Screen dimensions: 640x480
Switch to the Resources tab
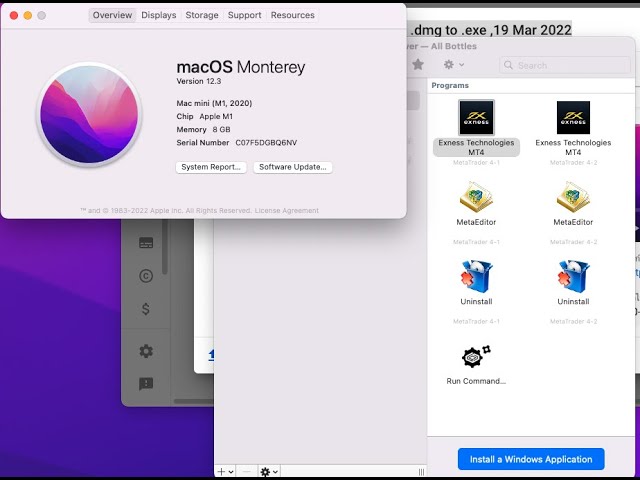(x=293, y=15)
